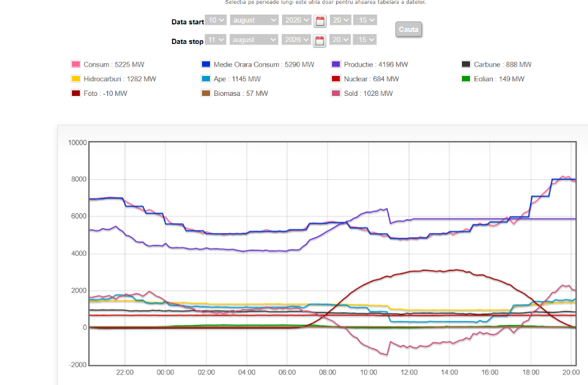Select the 'Biomasa : 57 MW' legend text
This screenshot has height=385, width=588.
click(241, 94)
